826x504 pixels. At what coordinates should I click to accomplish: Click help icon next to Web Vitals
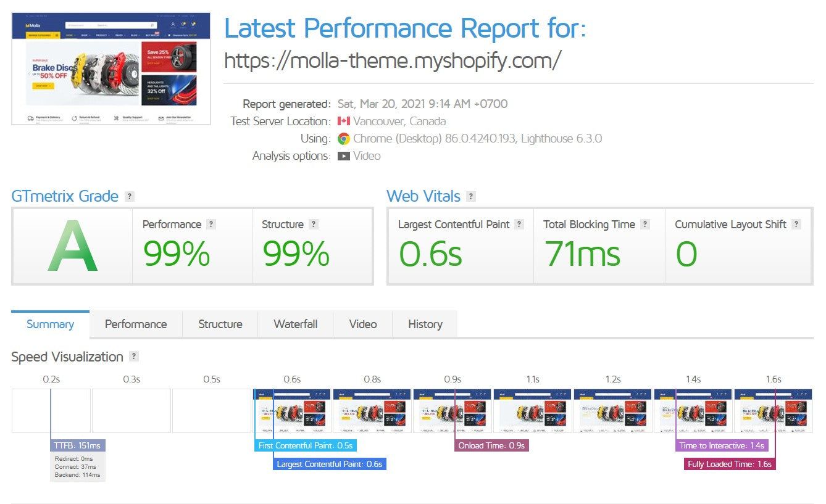[471, 197]
